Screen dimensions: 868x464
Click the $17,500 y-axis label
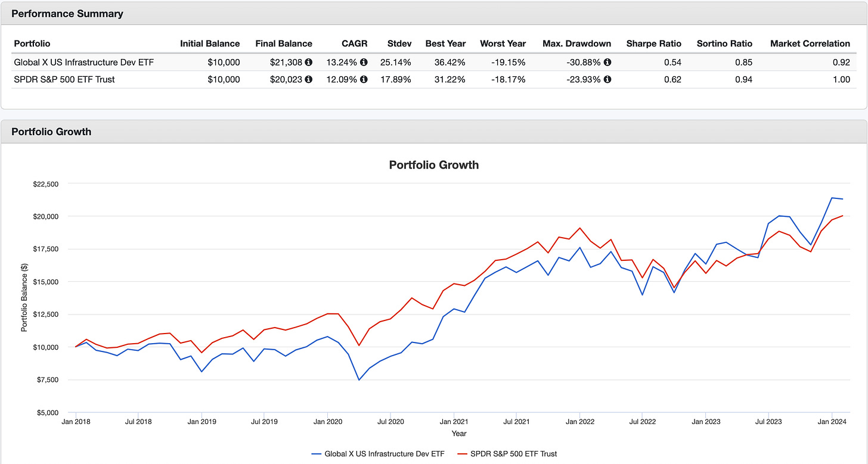(46, 249)
